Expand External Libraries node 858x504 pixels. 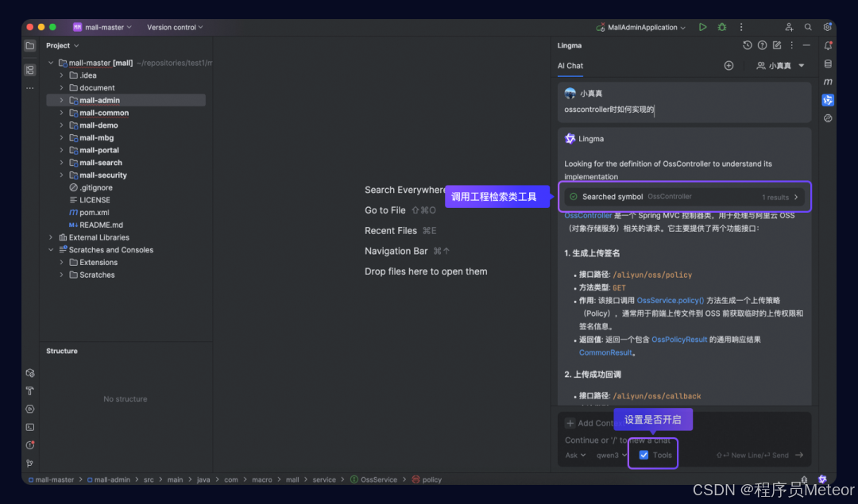[x=51, y=237]
